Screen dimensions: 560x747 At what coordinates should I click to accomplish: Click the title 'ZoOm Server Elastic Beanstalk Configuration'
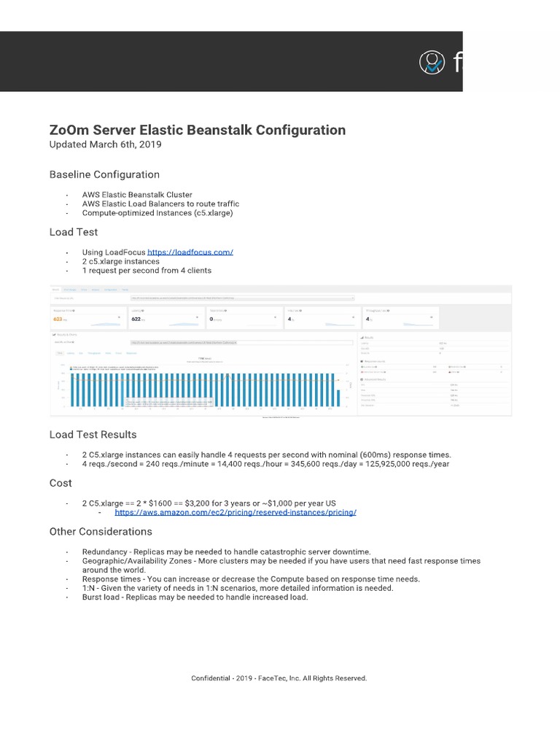[198, 130]
